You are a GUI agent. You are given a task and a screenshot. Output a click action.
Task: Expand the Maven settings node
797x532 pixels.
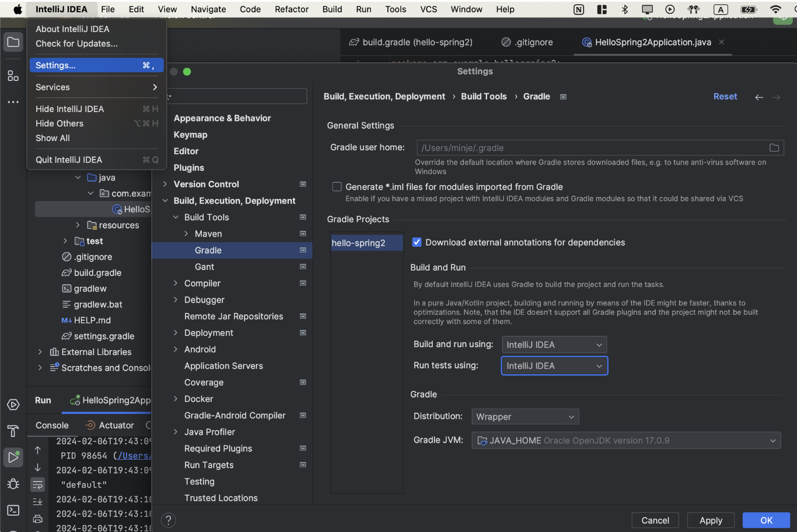coord(186,234)
